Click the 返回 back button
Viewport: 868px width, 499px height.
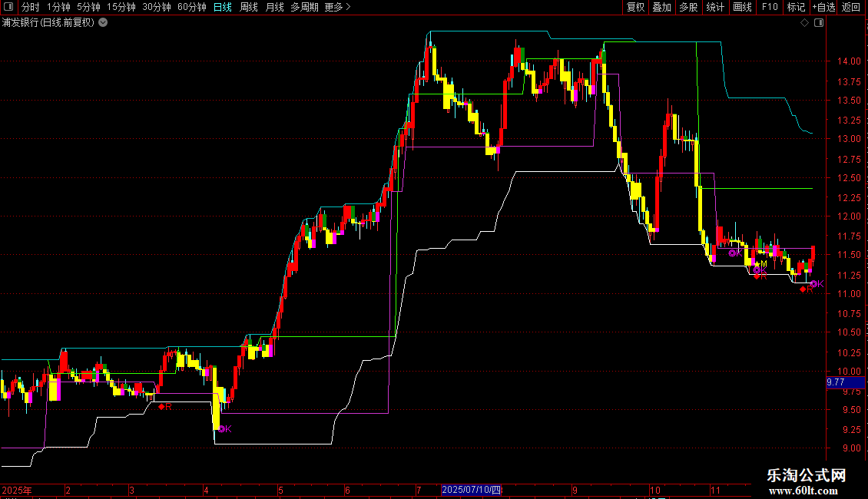851,7
